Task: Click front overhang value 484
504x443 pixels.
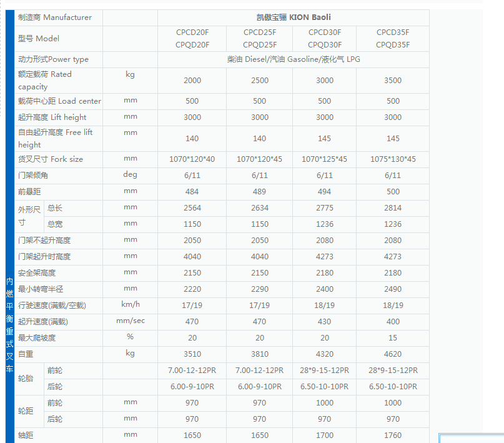Action: coord(192,192)
